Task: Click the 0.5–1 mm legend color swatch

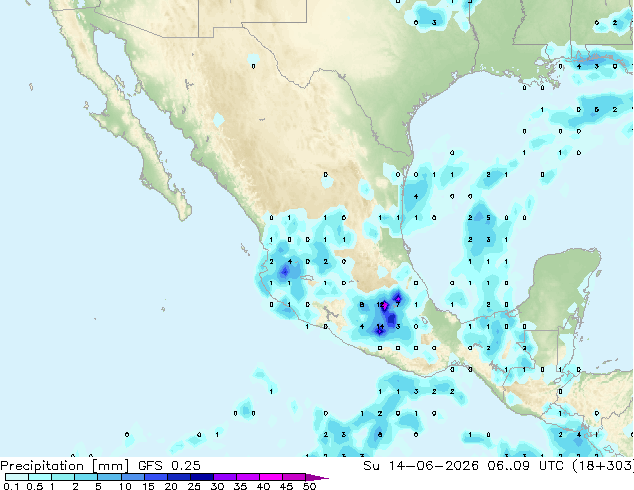Action: pyautogui.click(x=40, y=477)
